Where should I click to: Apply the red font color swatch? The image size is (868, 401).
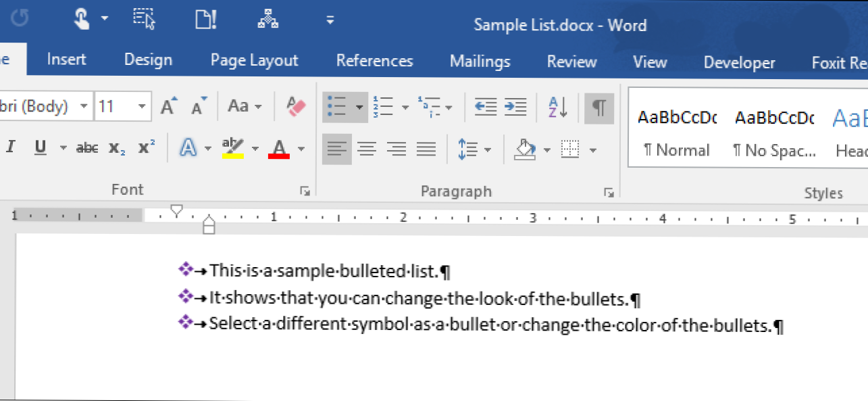click(280, 148)
